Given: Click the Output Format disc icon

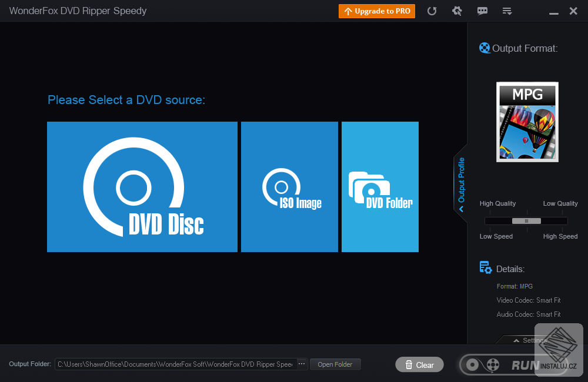Looking at the screenshot, I should (x=485, y=48).
